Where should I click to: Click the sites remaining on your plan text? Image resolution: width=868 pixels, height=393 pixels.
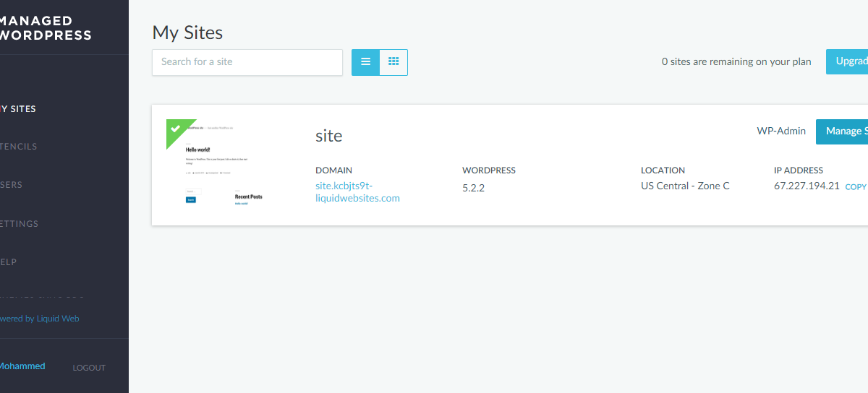coord(736,62)
